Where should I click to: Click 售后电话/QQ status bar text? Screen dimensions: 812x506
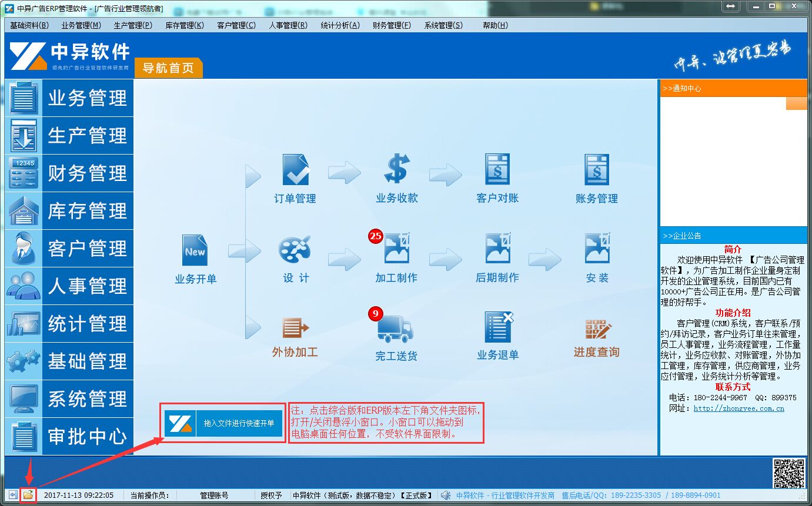pos(641,495)
